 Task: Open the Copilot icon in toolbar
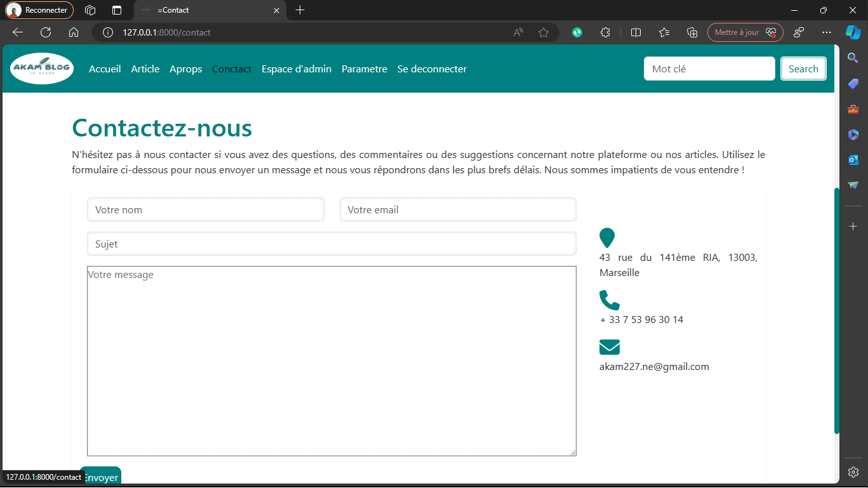point(853,32)
